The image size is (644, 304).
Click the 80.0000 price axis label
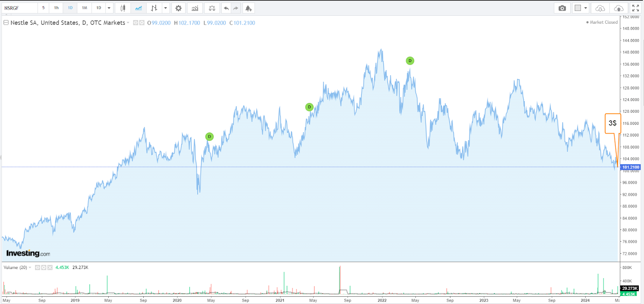coord(630,230)
